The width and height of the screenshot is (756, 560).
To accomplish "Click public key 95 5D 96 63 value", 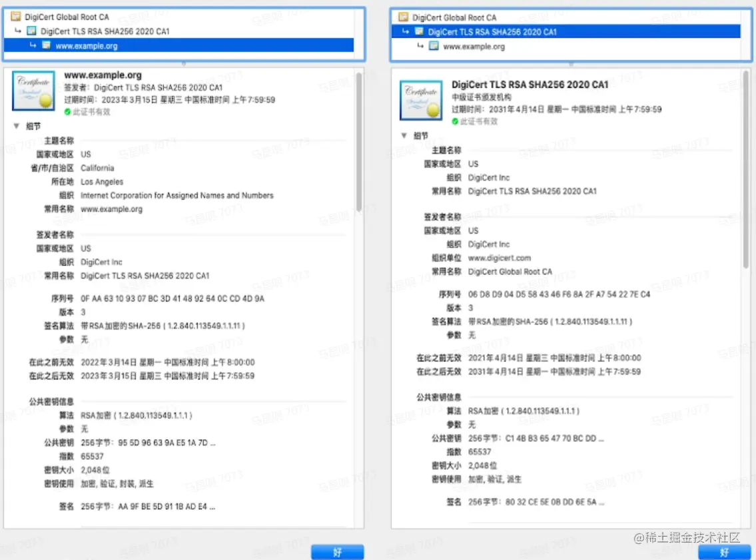I will [148, 443].
